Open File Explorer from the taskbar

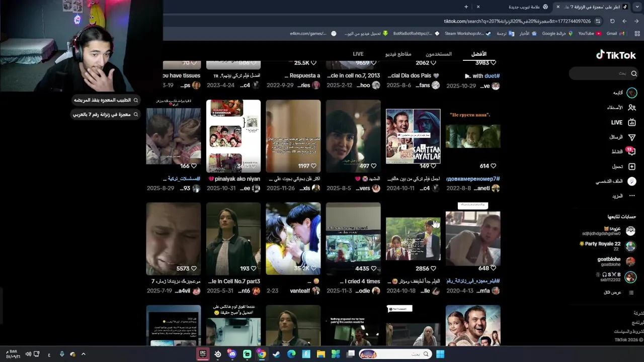(x=321, y=354)
